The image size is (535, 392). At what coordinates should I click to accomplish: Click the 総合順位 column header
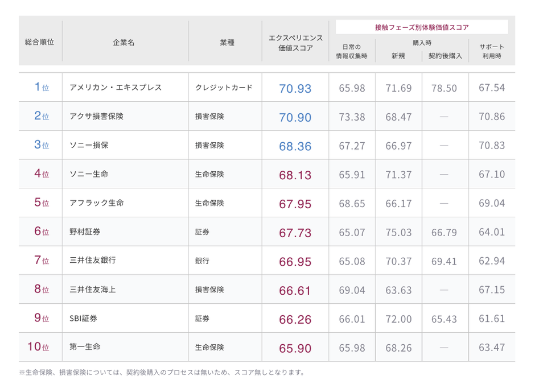[x=40, y=43]
